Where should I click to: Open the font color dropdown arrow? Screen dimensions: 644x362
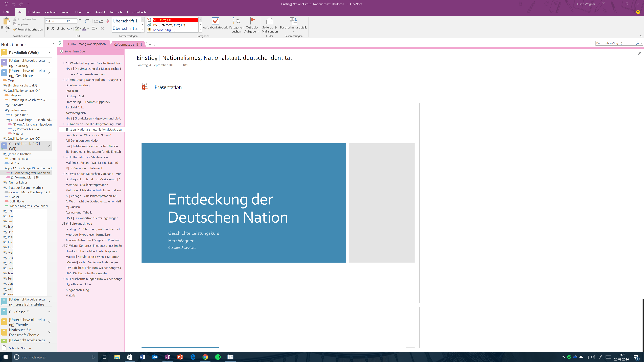(88, 29)
